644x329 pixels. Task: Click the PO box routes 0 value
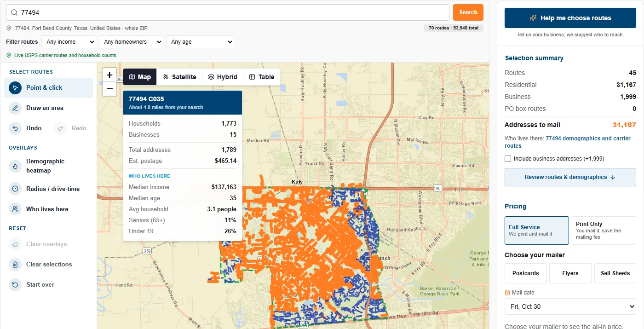(x=634, y=109)
